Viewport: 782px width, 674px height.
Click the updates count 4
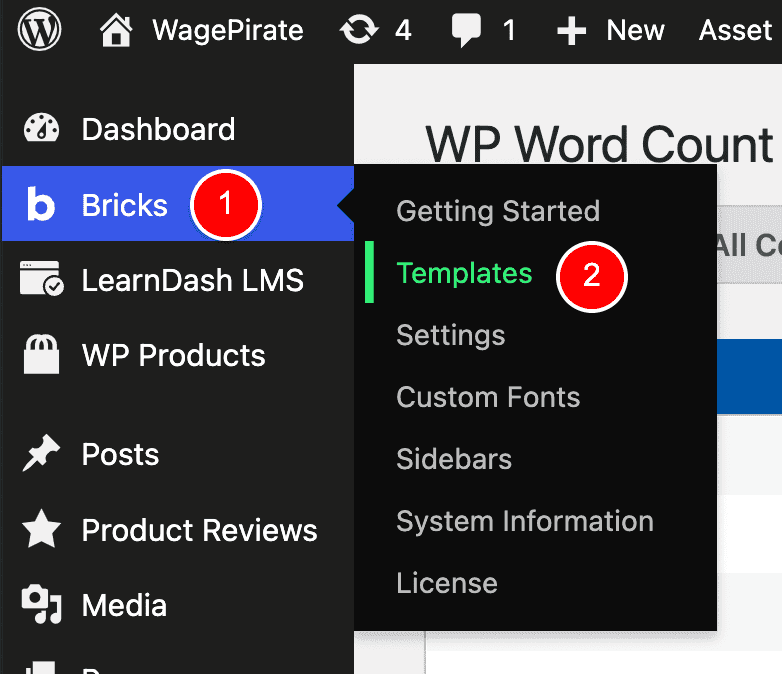click(x=403, y=30)
